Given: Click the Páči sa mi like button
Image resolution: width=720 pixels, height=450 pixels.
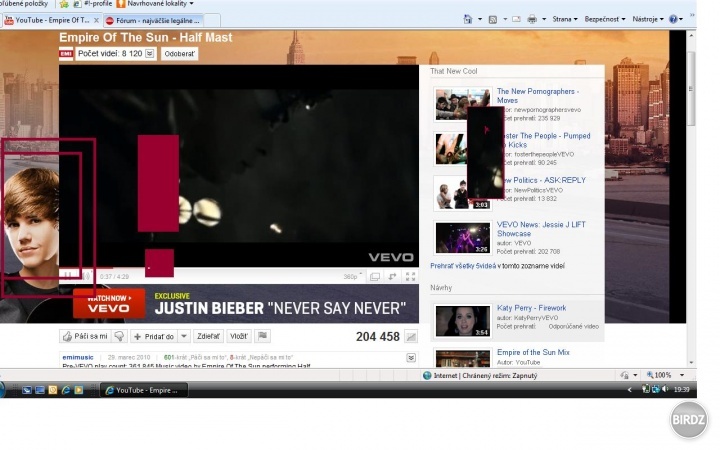Looking at the screenshot, I should pyautogui.click(x=85, y=337).
